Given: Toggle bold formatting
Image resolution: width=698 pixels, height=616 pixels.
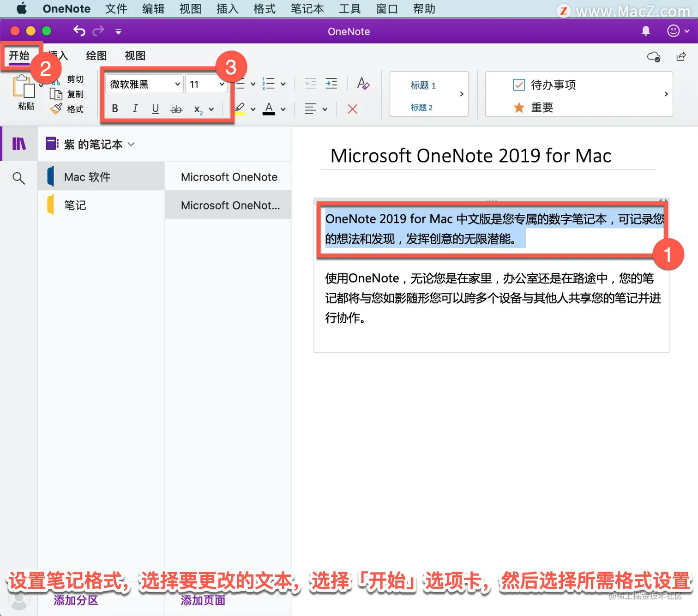Looking at the screenshot, I should click(x=115, y=109).
